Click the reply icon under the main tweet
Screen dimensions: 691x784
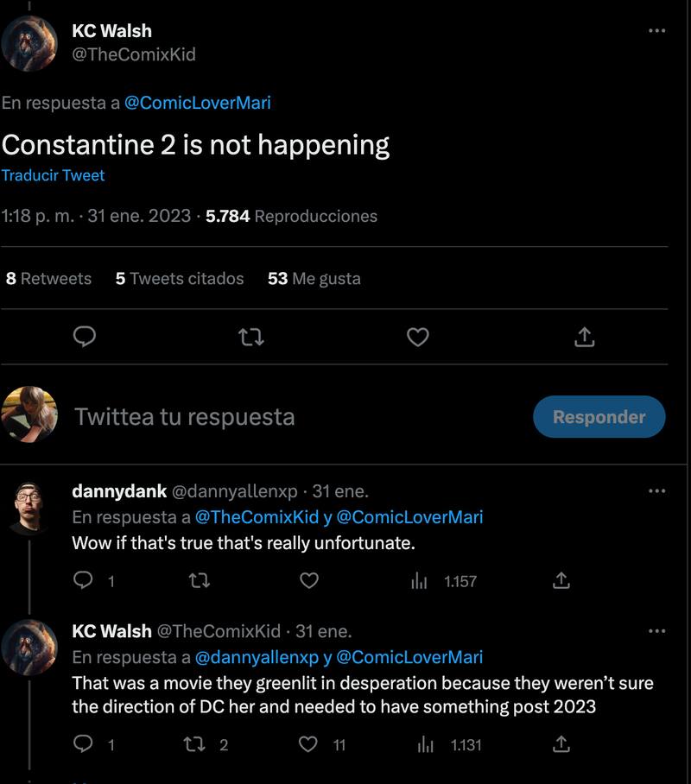(84, 338)
